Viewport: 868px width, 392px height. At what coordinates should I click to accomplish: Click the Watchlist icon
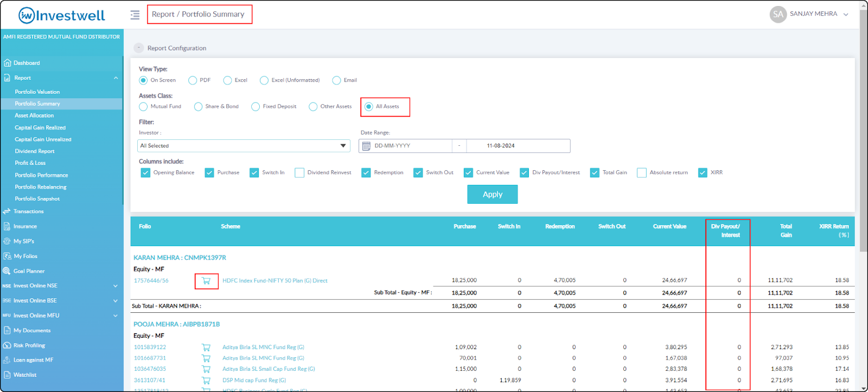pyautogui.click(x=7, y=375)
